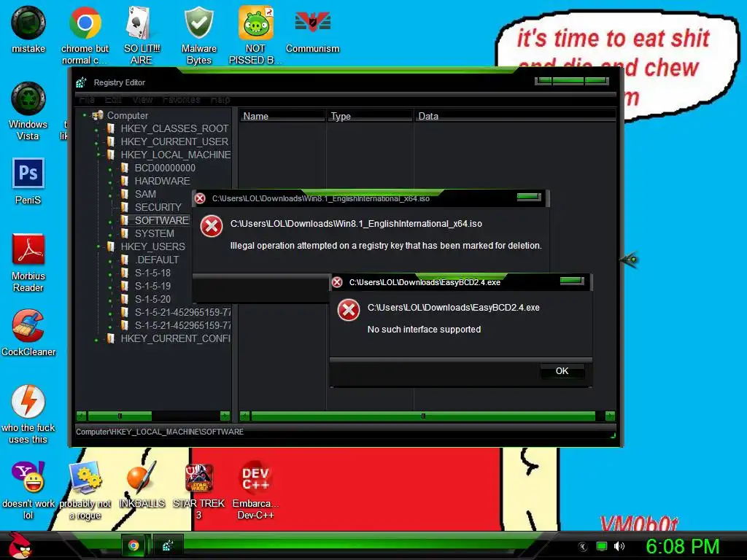Click values pane scroll-right arrow
This screenshot has width=747, height=560.
pyautogui.click(x=610, y=416)
